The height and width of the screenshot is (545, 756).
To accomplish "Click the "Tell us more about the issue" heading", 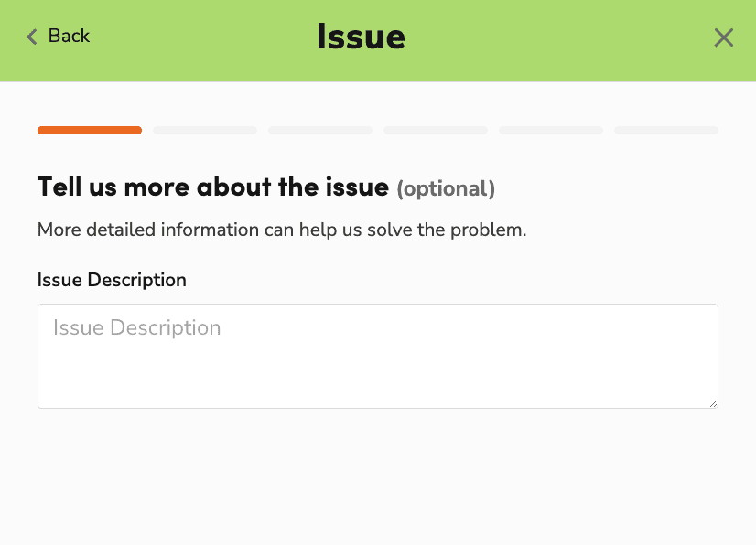I will pos(212,187).
